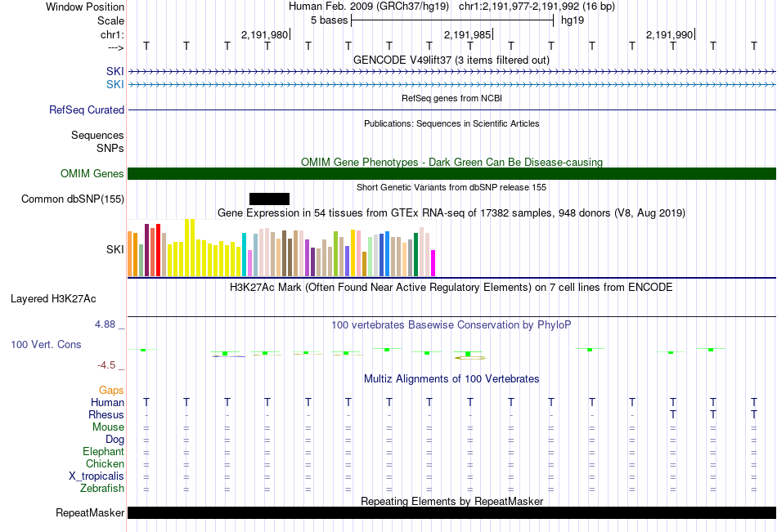Click the Publications: Sequences in Scientific Articles title

point(451,123)
